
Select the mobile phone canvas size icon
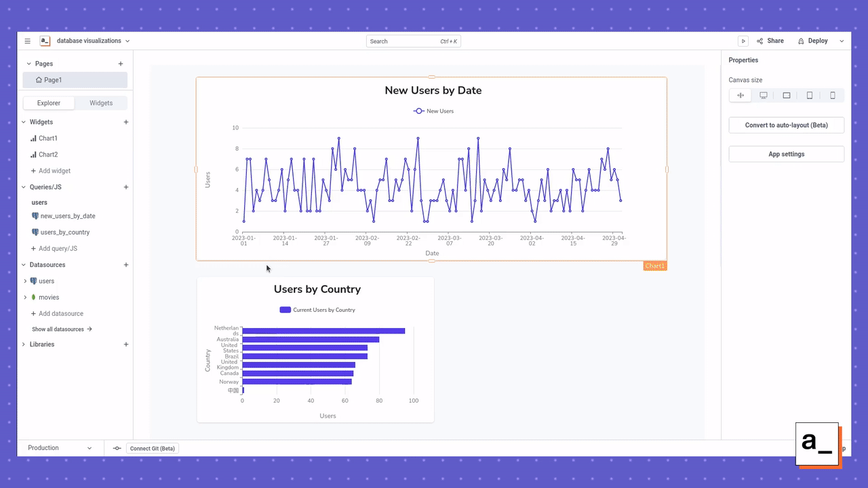pyautogui.click(x=833, y=95)
